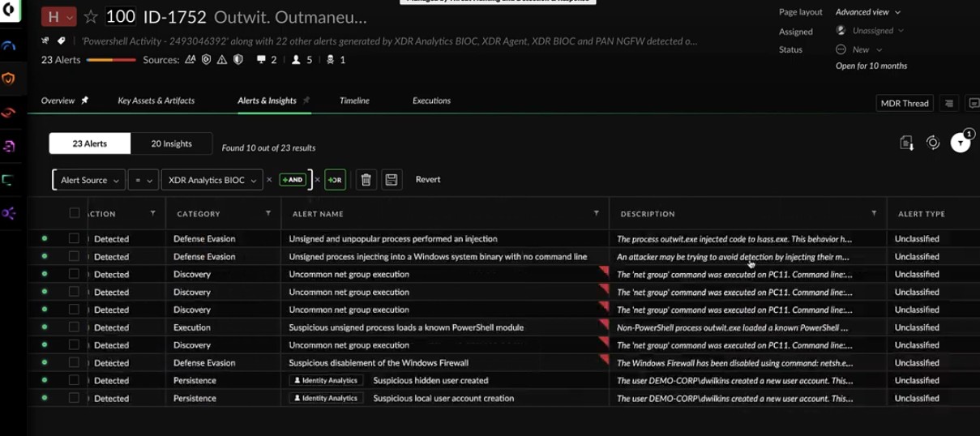Viewport: 980px width, 436px height.
Task: Click the users icon showing 5
Action: click(x=296, y=60)
